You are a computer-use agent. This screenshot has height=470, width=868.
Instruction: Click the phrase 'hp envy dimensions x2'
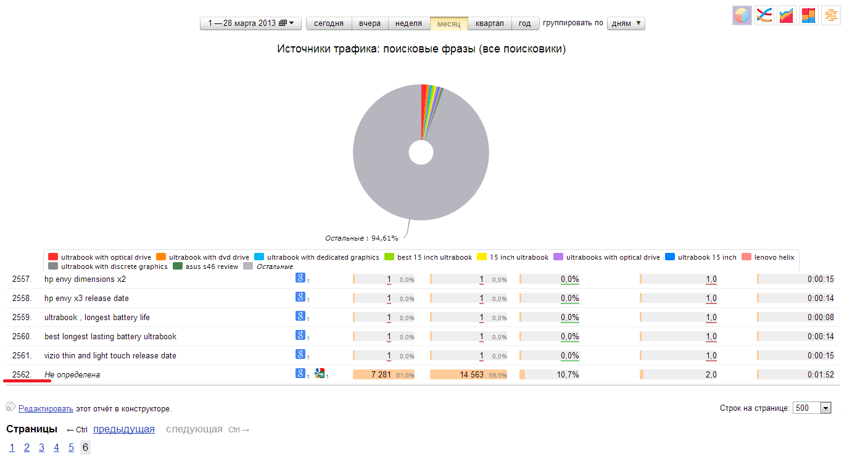[x=85, y=279]
